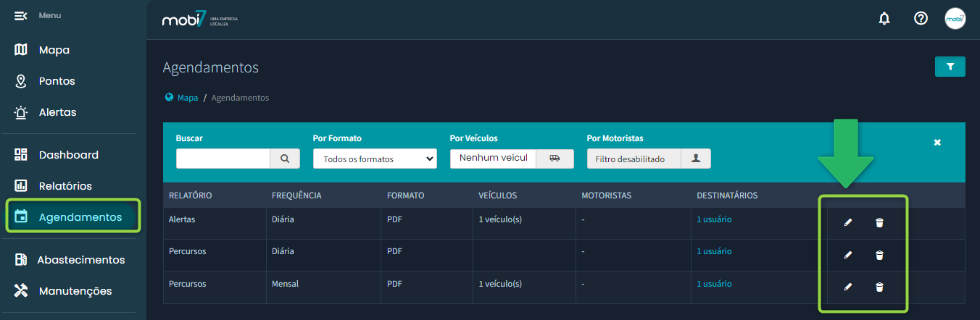Click the Mapa breadcrumb link

tap(187, 98)
